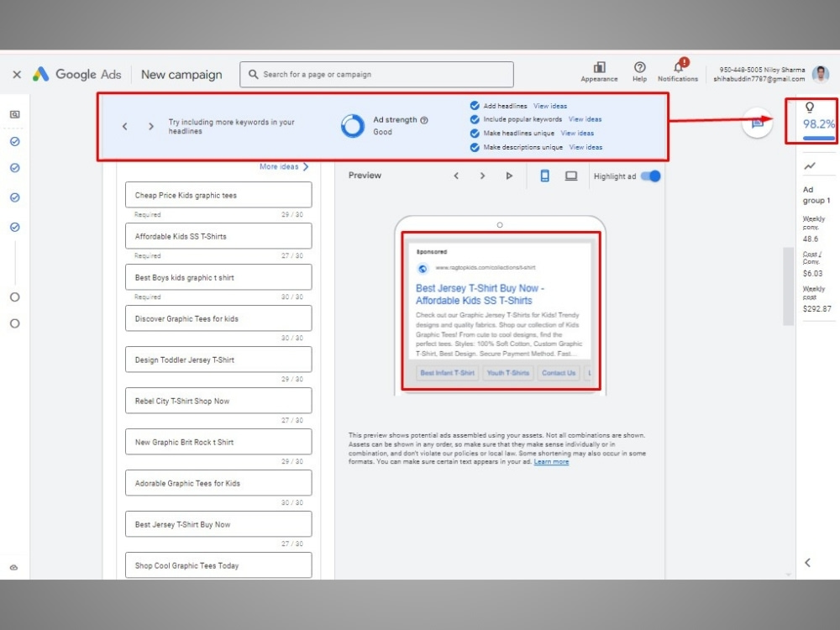Viewport: 840px width, 630px height.
Task: Collapse the right side panel chevron
Action: pos(807,563)
